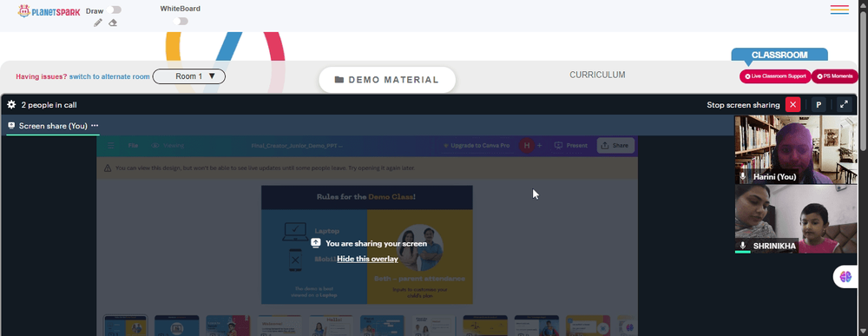Click Live Classroom Support button
This screenshot has width=868, height=336.
tap(775, 76)
